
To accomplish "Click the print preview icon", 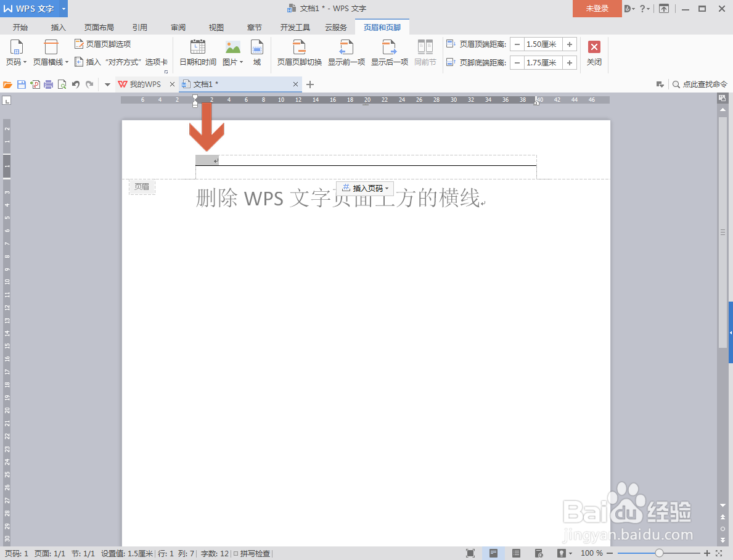I will pyautogui.click(x=62, y=84).
